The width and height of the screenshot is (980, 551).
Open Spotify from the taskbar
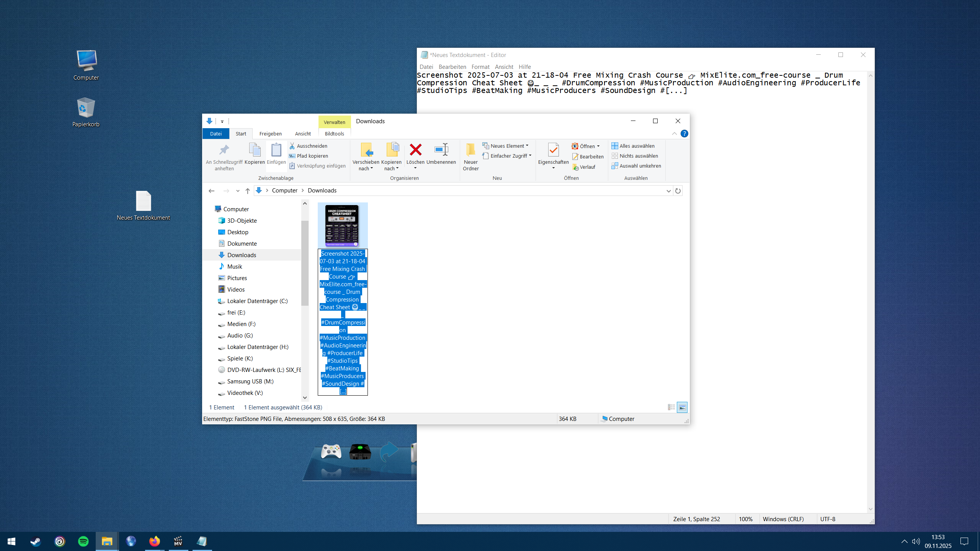click(83, 541)
